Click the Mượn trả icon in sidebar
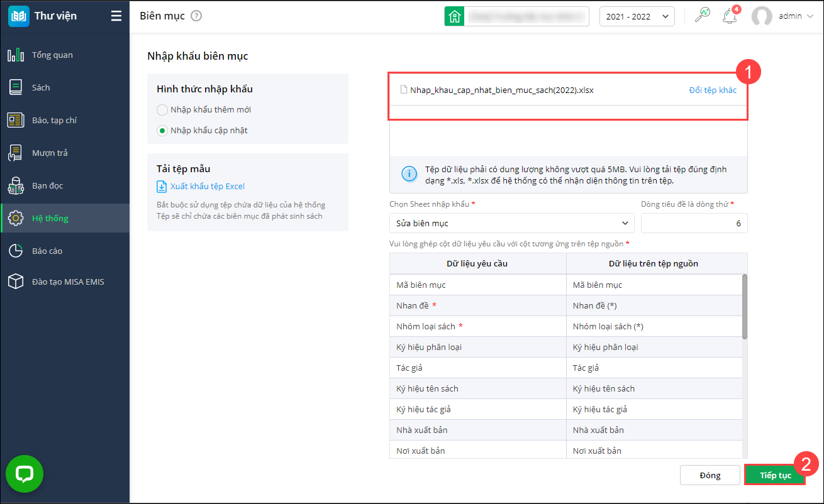The width and height of the screenshot is (824, 504). click(x=16, y=153)
